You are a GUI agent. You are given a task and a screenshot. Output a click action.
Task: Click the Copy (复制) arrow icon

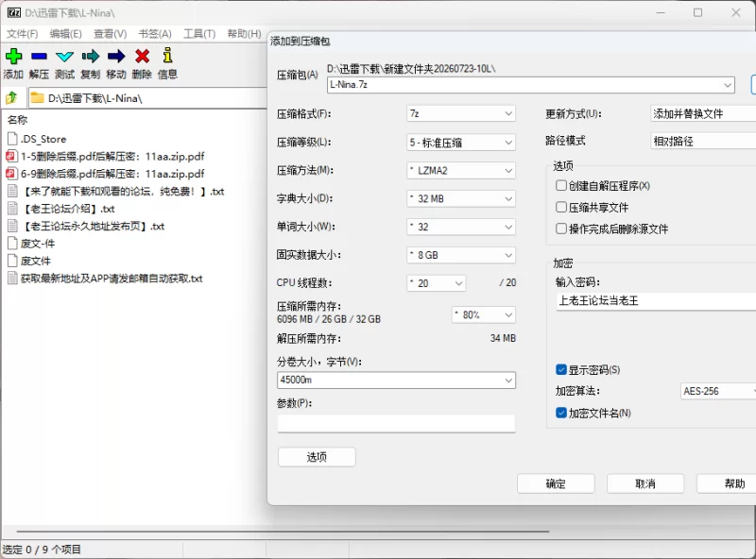coord(90,56)
